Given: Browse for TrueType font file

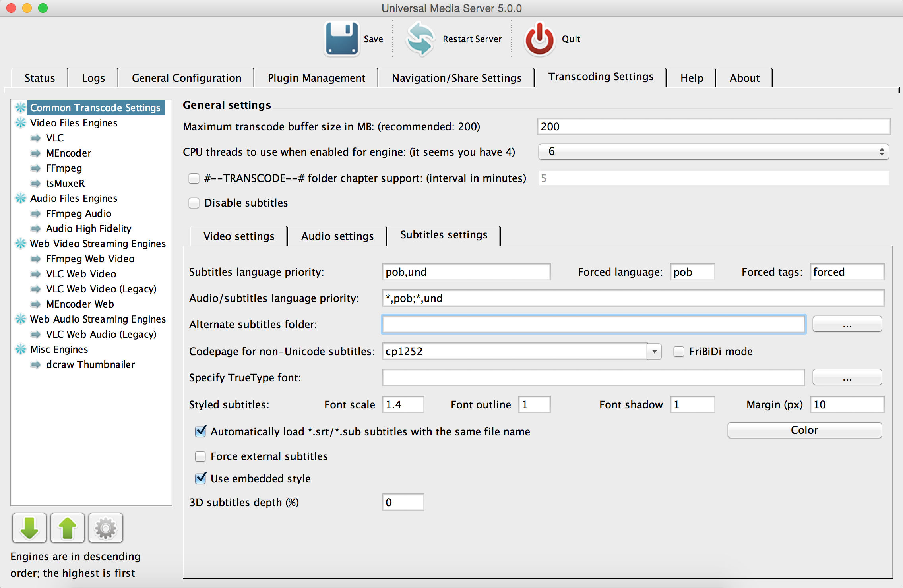Looking at the screenshot, I should pyautogui.click(x=847, y=377).
